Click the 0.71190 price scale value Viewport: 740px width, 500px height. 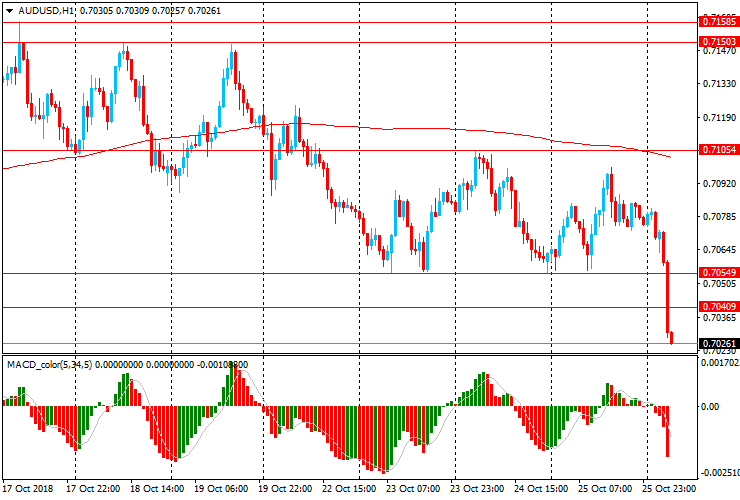coord(720,118)
